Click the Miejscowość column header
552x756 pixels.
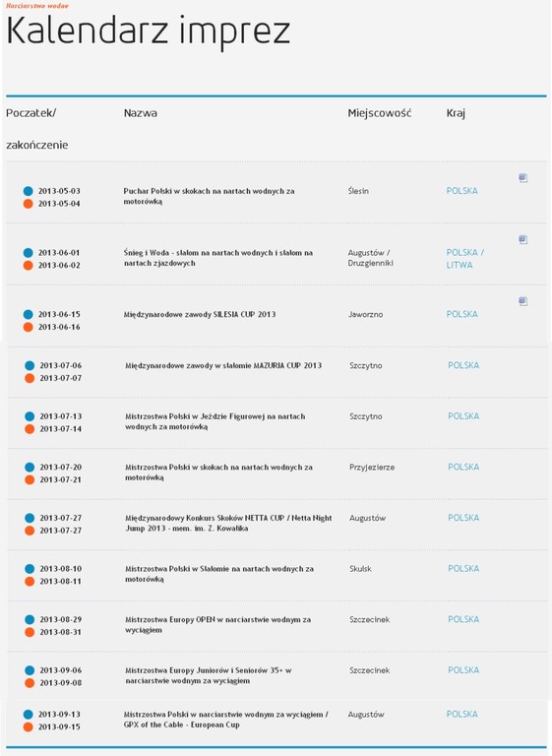click(x=380, y=113)
